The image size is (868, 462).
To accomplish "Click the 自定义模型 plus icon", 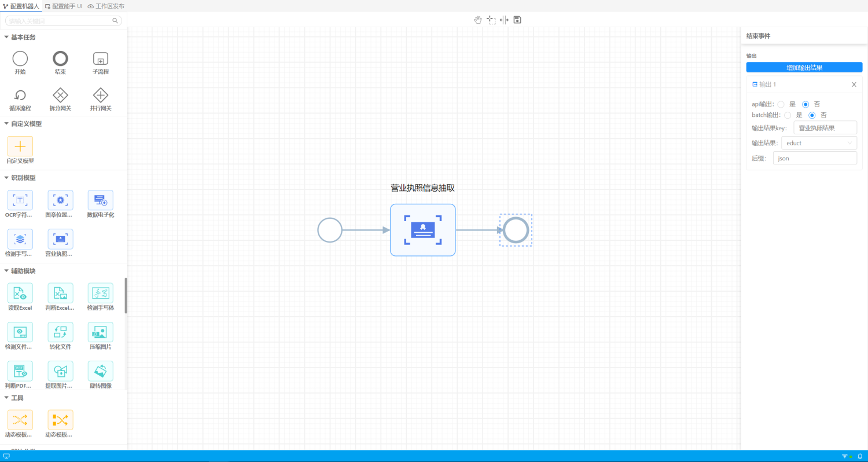I will pyautogui.click(x=20, y=146).
